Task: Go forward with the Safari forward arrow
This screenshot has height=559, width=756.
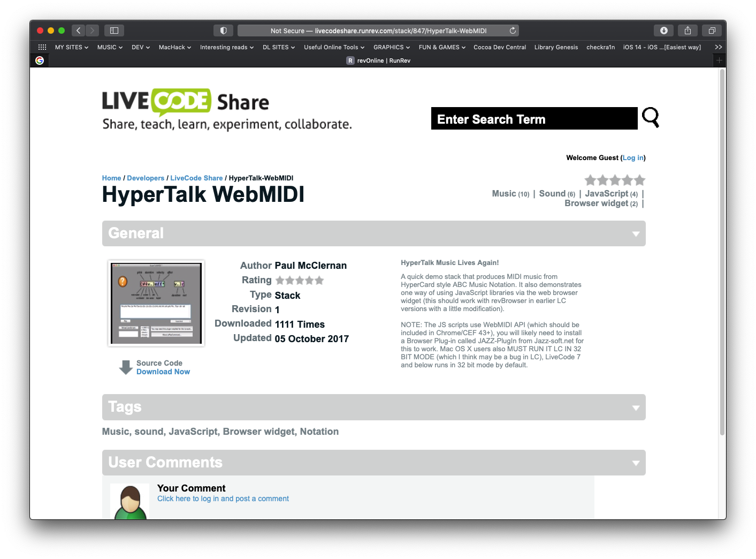Action: pyautogui.click(x=92, y=31)
